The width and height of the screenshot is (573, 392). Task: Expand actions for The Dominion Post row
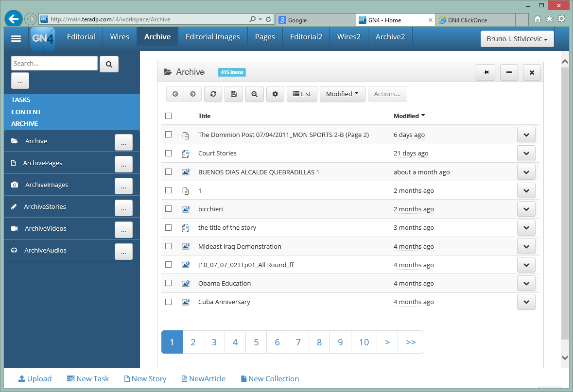(526, 135)
